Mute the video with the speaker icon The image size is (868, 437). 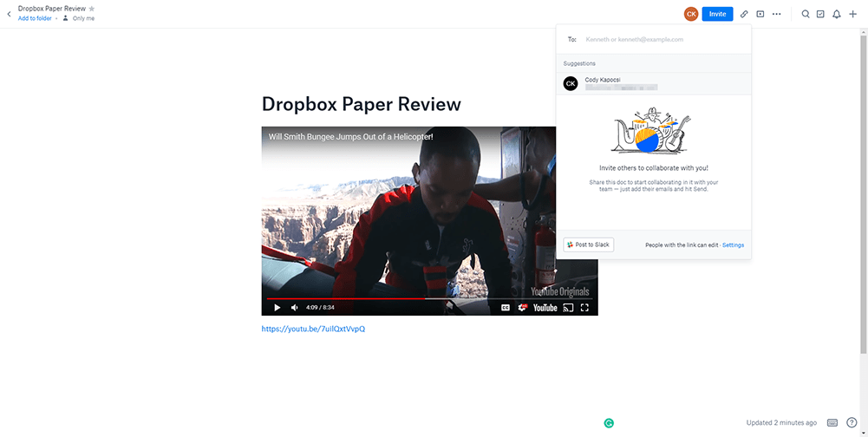[295, 308]
